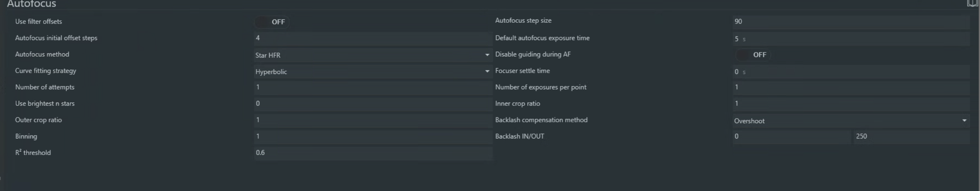This screenshot has height=191, width=980.
Task: Toggle Disable guiding during AF switch
Action: click(753, 55)
